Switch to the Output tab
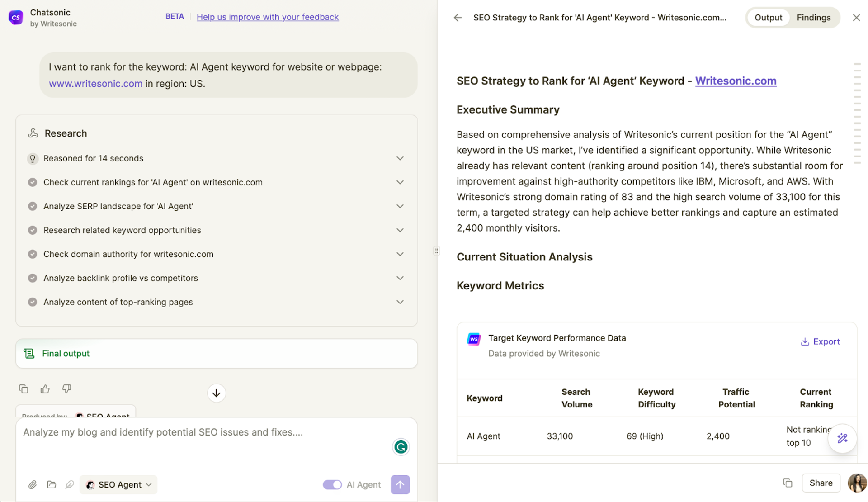 (x=768, y=18)
